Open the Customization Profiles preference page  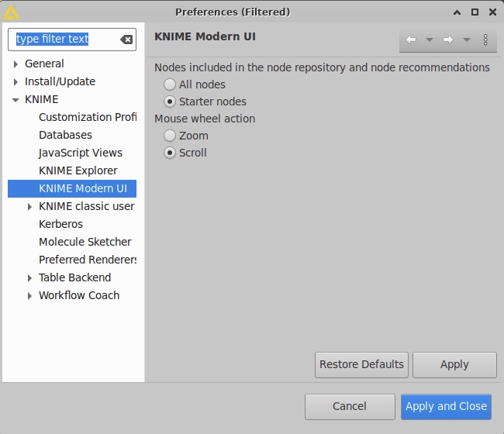[x=88, y=117]
